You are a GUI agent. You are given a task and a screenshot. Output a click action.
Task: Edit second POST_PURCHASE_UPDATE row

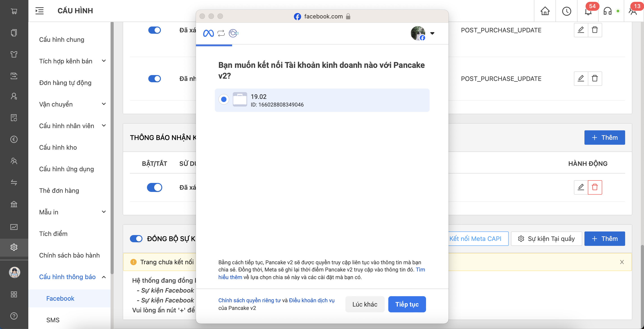pos(581,78)
